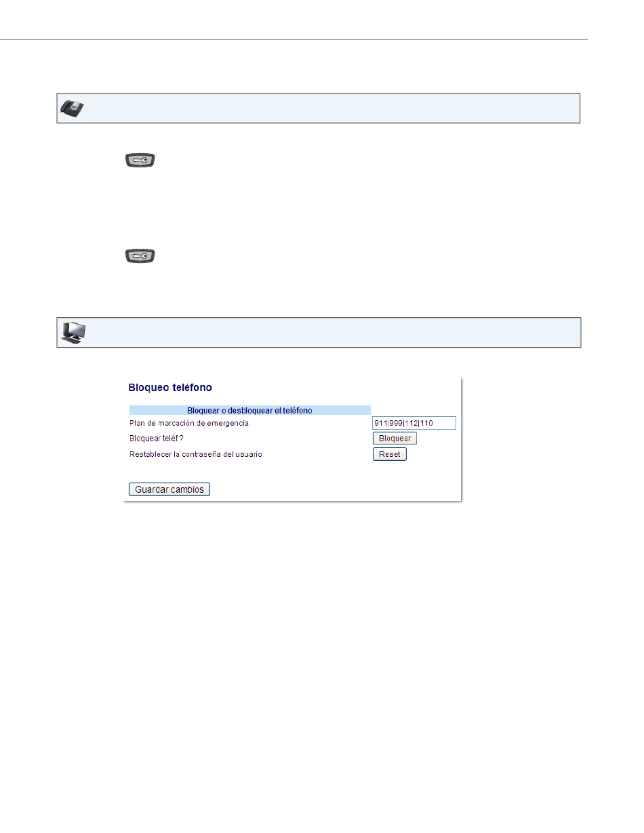644x833 pixels.
Task: Click the upper options key icon
Action: tap(140, 161)
